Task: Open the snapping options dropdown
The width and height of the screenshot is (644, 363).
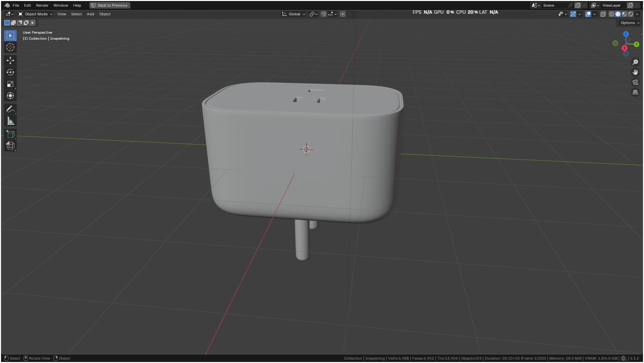Action: [332, 14]
